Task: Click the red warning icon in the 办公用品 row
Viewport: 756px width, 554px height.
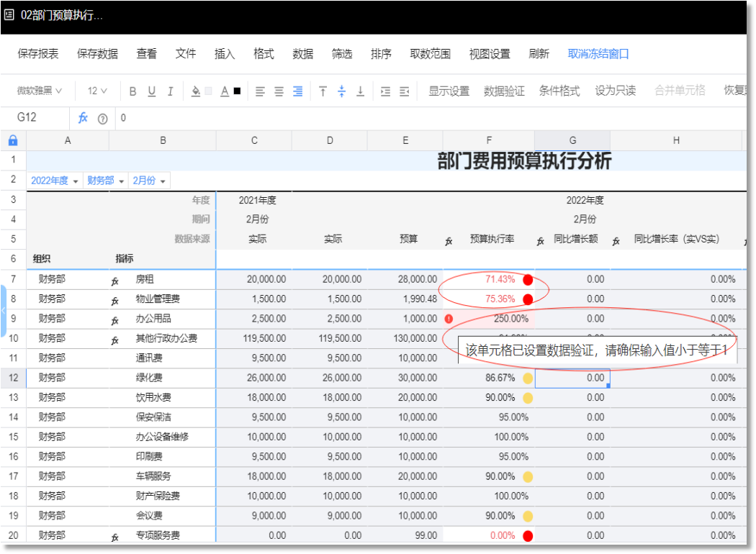Action: click(x=450, y=318)
